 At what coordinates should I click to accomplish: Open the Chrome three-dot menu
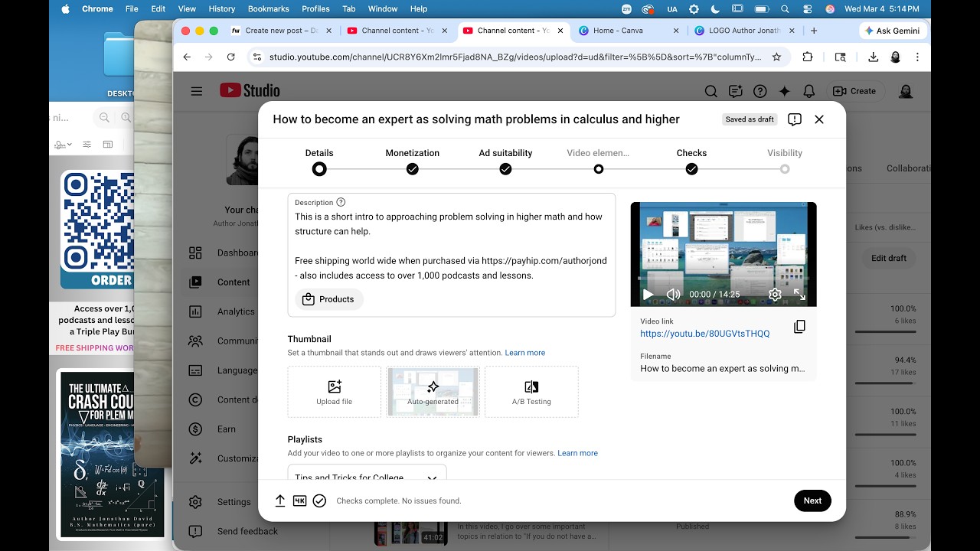coord(917,57)
